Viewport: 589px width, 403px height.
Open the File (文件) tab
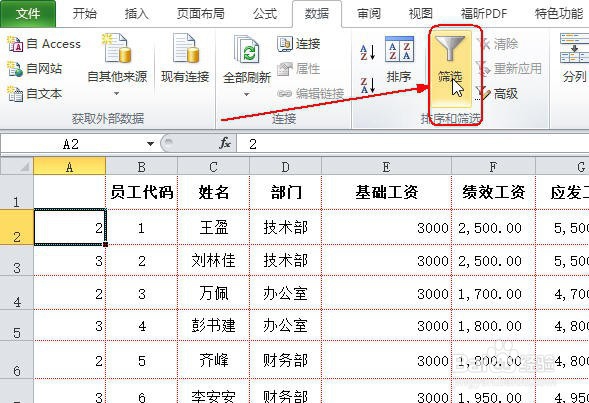28,14
